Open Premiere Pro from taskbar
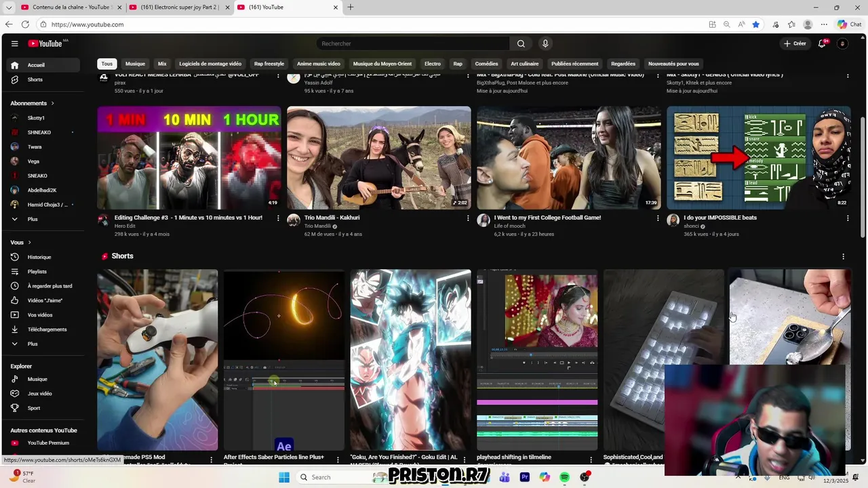Image resolution: width=868 pixels, height=488 pixels. 524,477
